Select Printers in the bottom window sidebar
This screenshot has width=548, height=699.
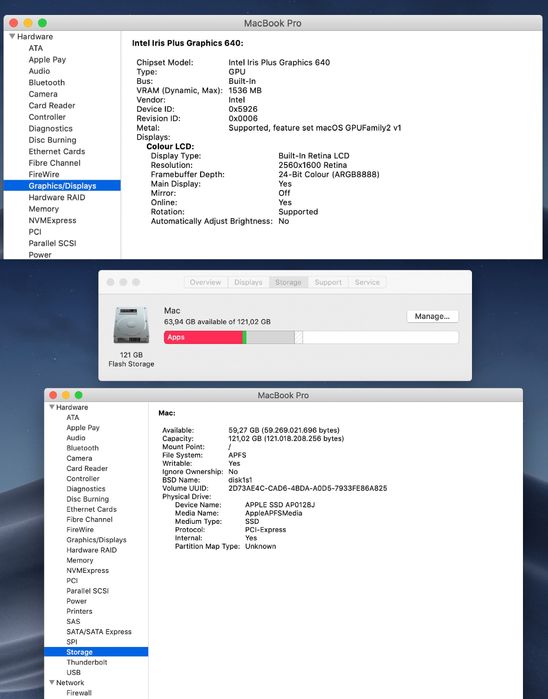pos(79,611)
